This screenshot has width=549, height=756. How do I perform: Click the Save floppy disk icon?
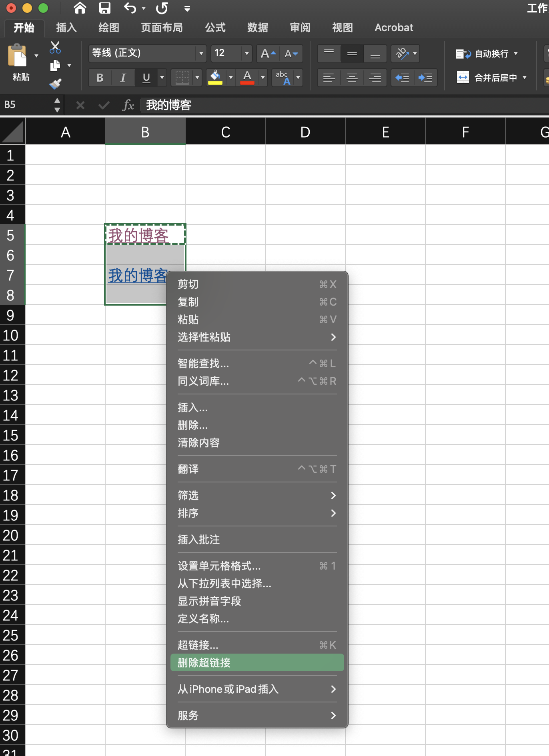[x=104, y=8]
